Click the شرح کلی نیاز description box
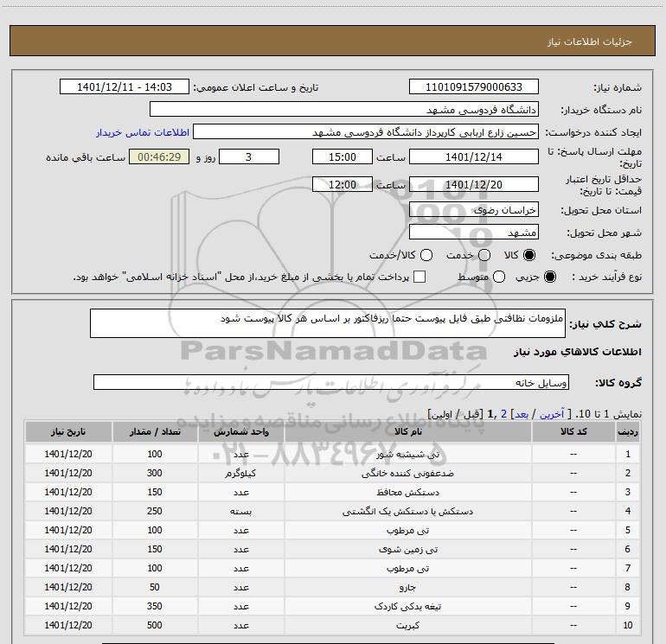Viewport: 666px width, 644px height. [x=328, y=323]
